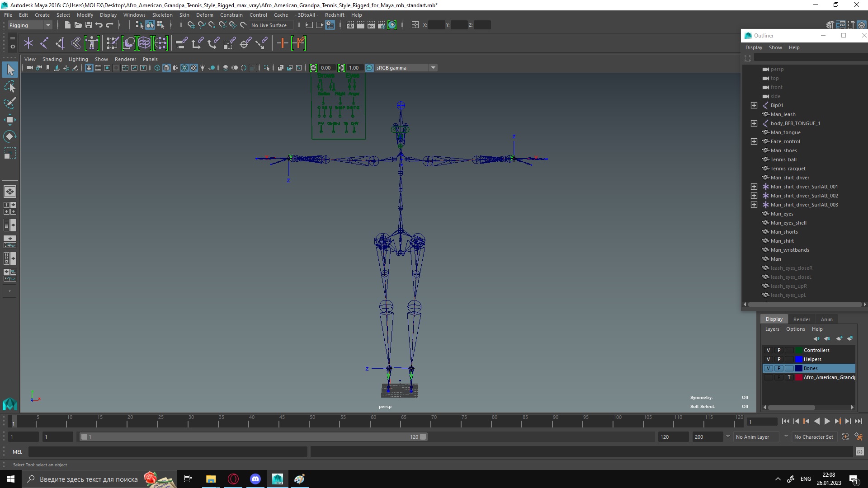Toggle visibility V of Helpers layer
Viewport: 868px width, 488px height.
[x=768, y=359]
